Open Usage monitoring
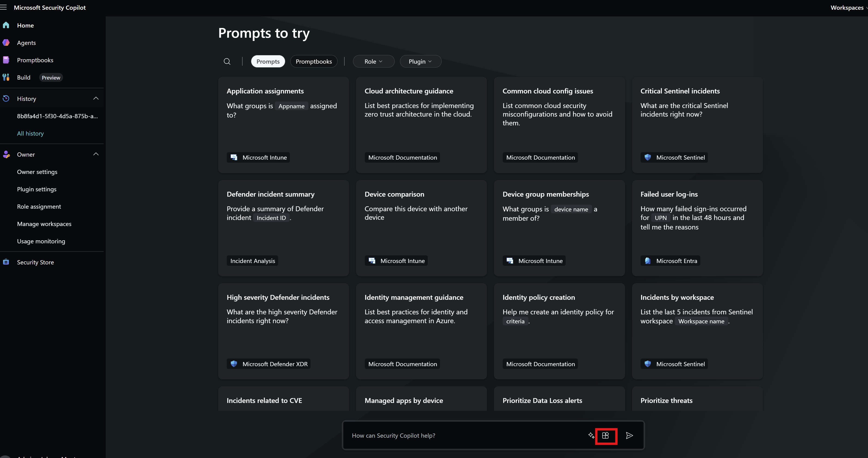The width and height of the screenshot is (868, 458). click(x=41, y=241)
